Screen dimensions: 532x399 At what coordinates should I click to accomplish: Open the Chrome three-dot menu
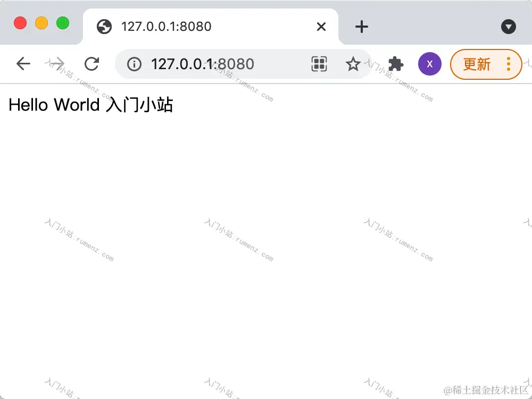509,64
